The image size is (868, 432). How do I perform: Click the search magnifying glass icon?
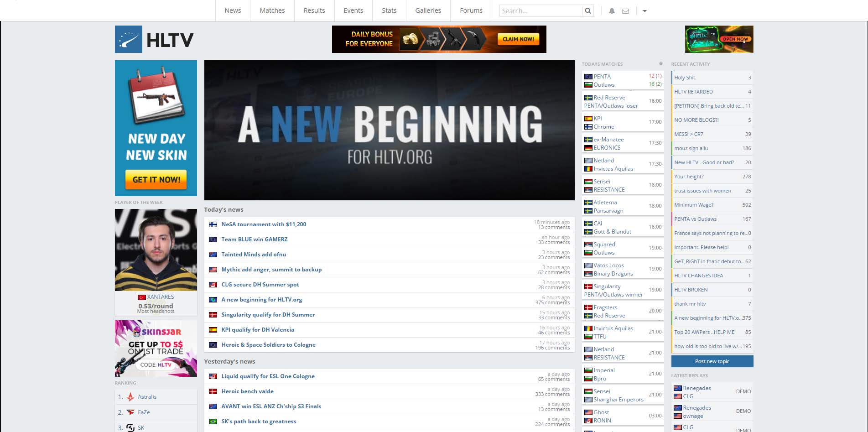coord(587,10)
